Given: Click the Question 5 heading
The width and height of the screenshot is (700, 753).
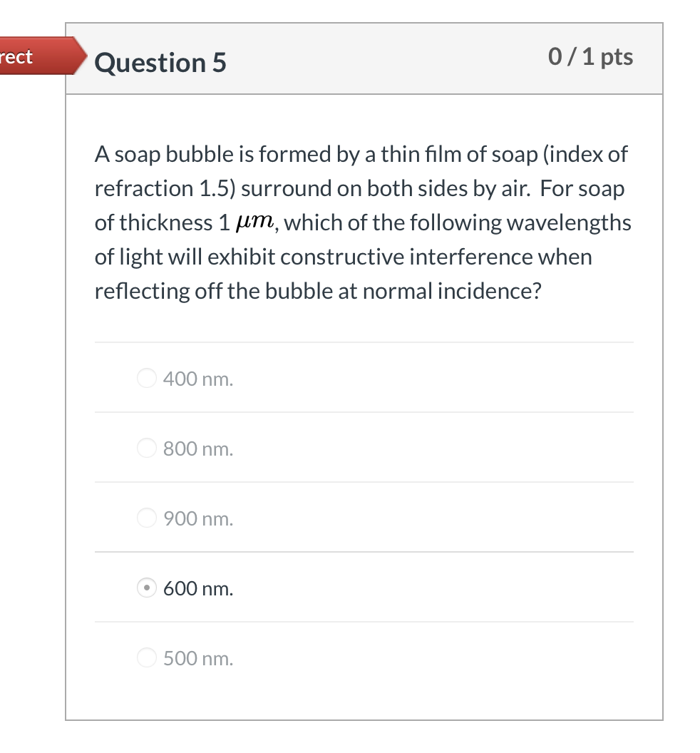Looking at the screenshot, I should [160, 63].
